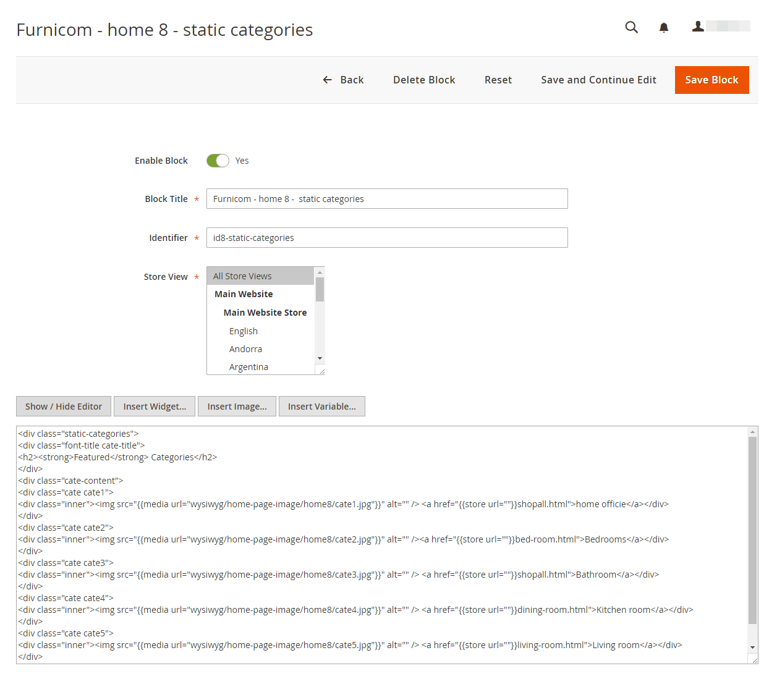Click the Featured Categories h2 code line
This screenshot has height=700, width=777.
click(x=117, y=457)
